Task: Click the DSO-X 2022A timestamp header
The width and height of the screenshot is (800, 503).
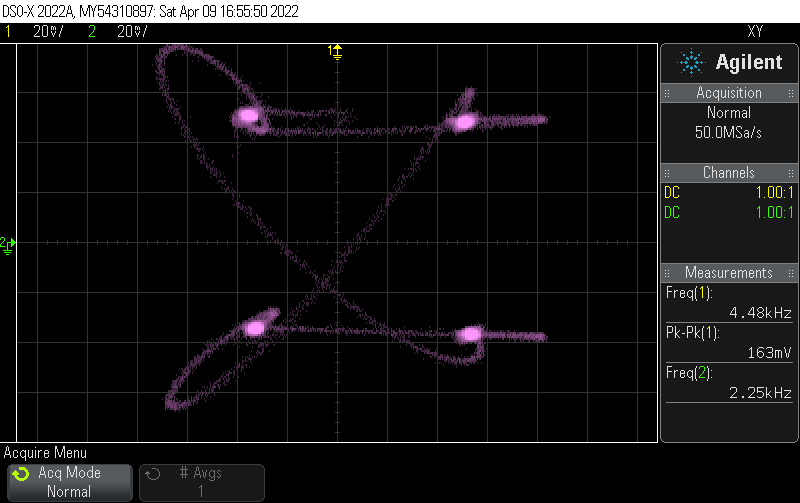Action: pyautogui.click(x=151, y=11)
